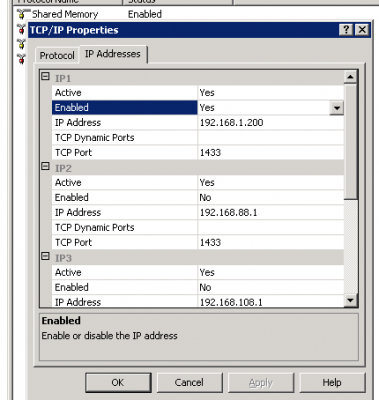The height and width of the screenshot is (400, 379).
Task: Click the IP2 IP Address label
Action: coord(78,213)
